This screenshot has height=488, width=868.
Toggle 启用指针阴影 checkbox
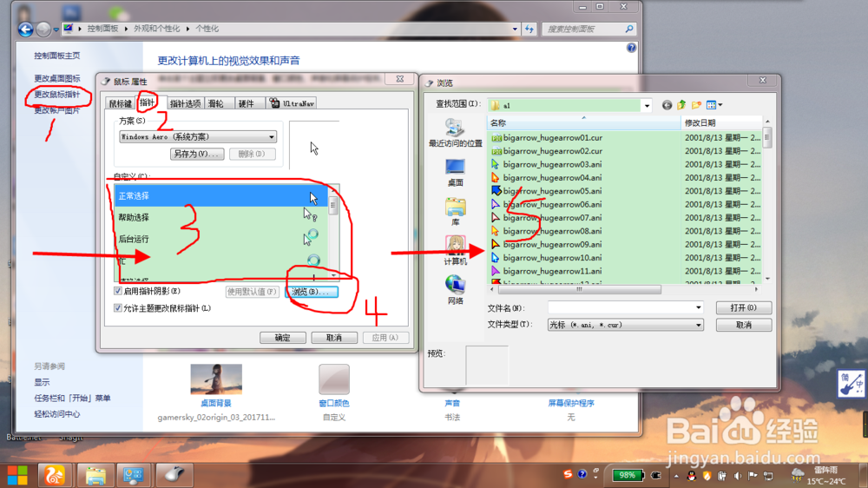[118, 291]
